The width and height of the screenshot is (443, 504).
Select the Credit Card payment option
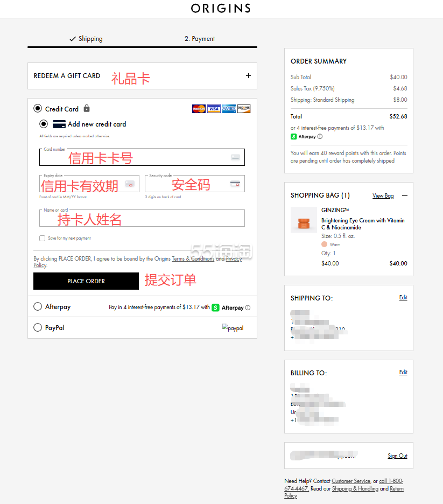[x=38, y=108]
